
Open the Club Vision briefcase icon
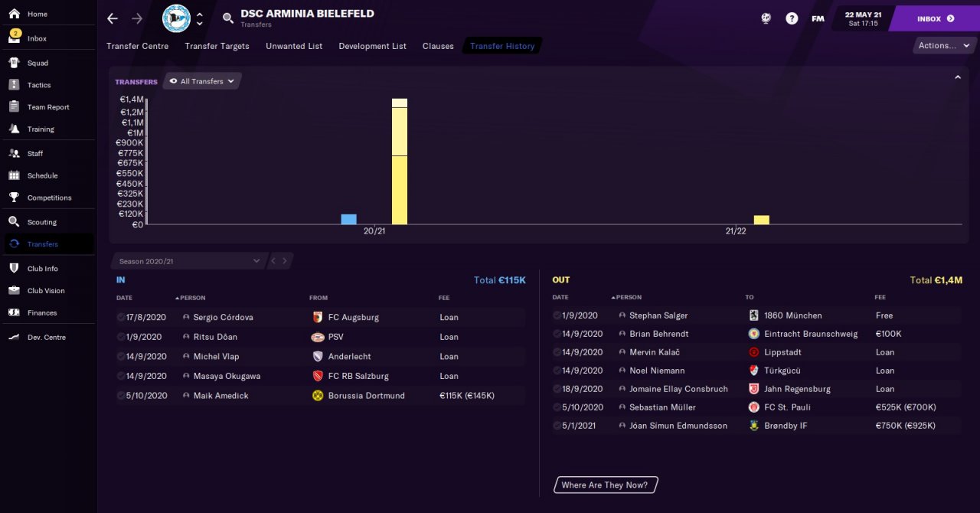pos(14,291)
